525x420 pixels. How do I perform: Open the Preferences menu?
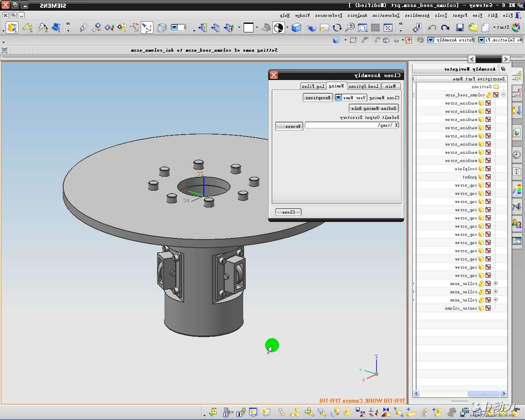coord(329,16)
